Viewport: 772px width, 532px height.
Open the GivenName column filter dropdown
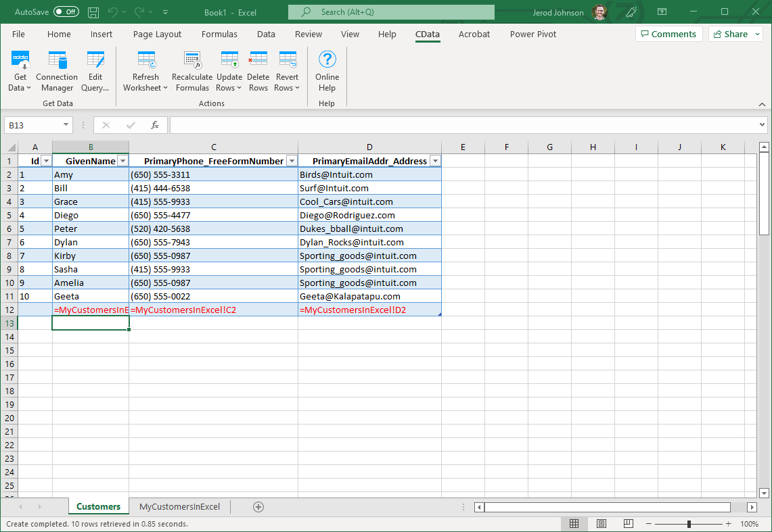click(x=122, y=161)
